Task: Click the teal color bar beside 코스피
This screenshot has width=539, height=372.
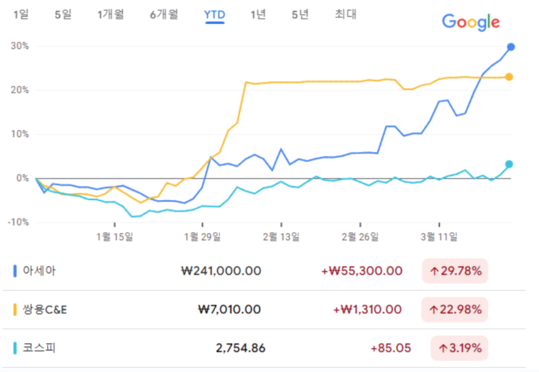Action: click(x=15, y=348)
